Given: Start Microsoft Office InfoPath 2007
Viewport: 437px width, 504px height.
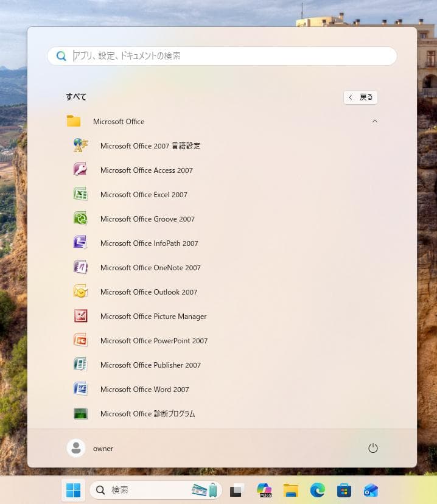Looking at the screenshot, I should click(x=149, y=243).
